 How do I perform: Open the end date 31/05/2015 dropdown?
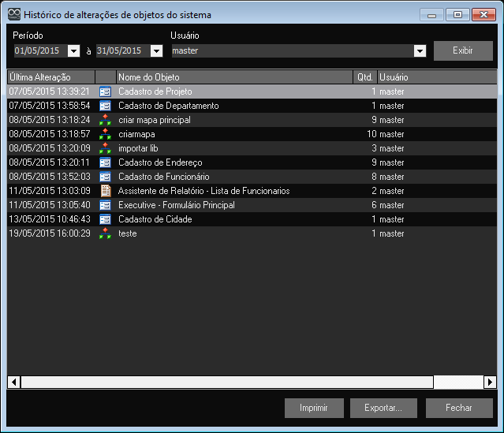(156, 51)
